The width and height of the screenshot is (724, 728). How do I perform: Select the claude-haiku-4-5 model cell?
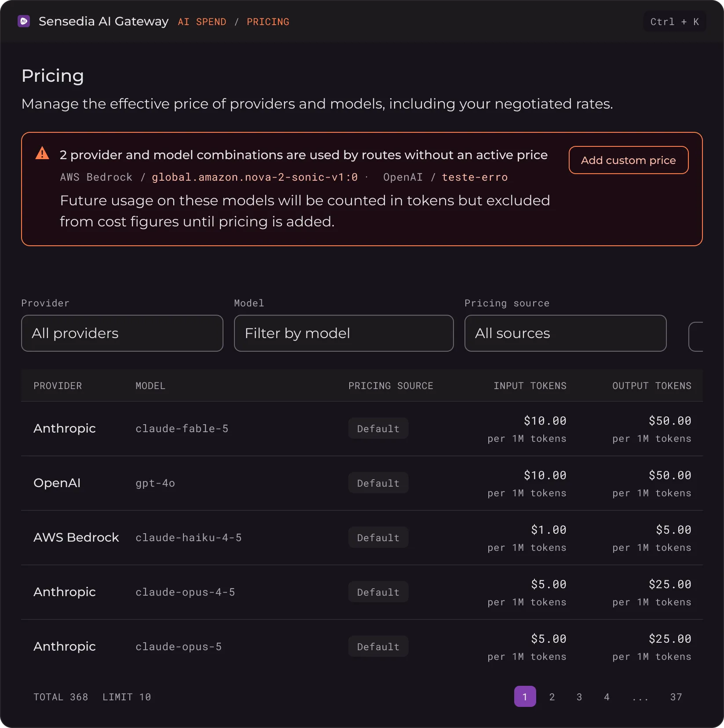[x=188, y=538]
